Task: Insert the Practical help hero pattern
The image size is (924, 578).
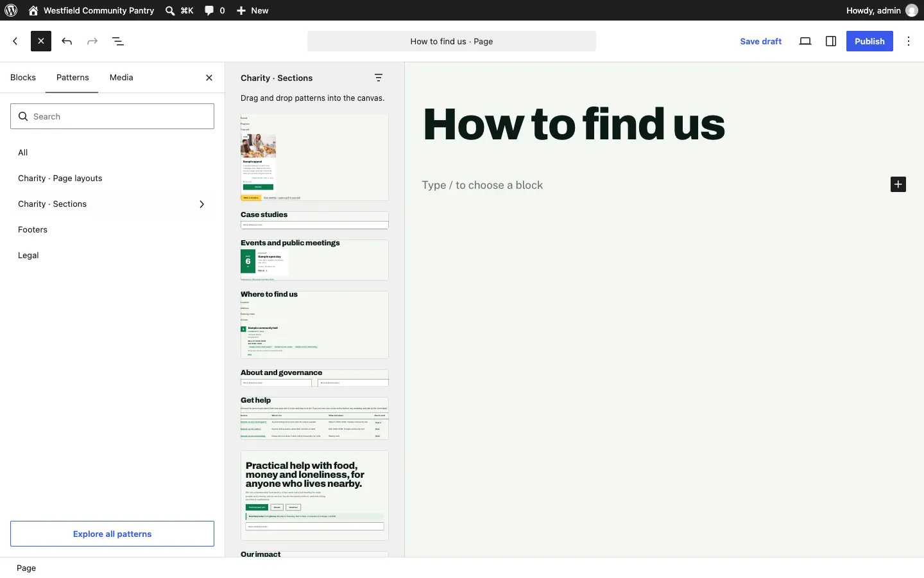Action: [x=314, y=495]
